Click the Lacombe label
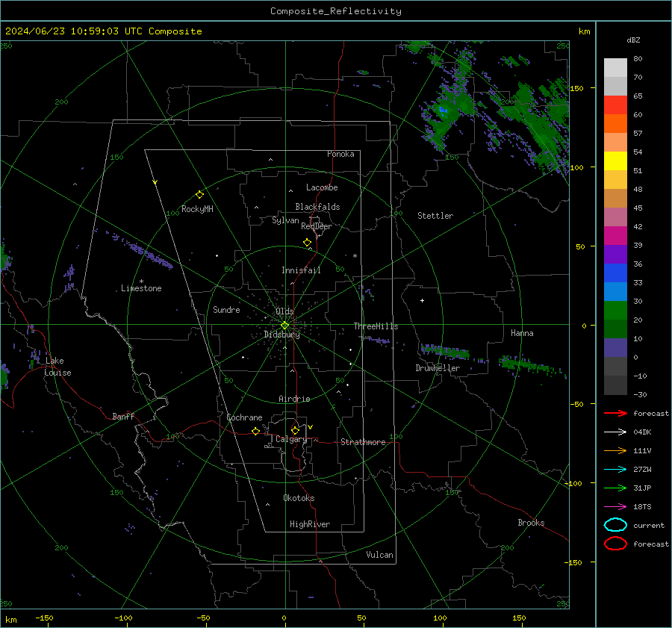The height and width of the screenshot is (628, 672). tap(322, 187)
